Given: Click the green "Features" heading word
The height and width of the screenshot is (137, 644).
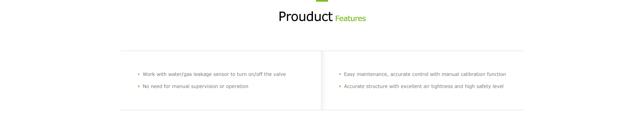Looking at the screenshot, I should 351,18.
